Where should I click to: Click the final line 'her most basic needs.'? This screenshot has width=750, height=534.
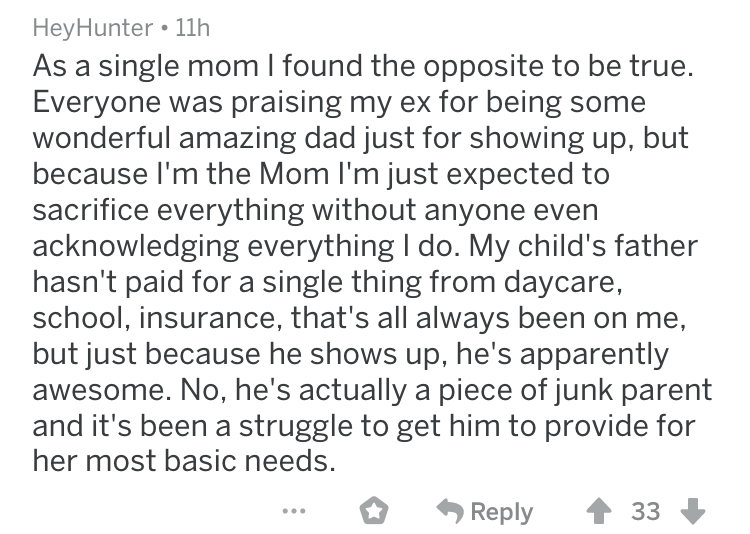(184, 461)
